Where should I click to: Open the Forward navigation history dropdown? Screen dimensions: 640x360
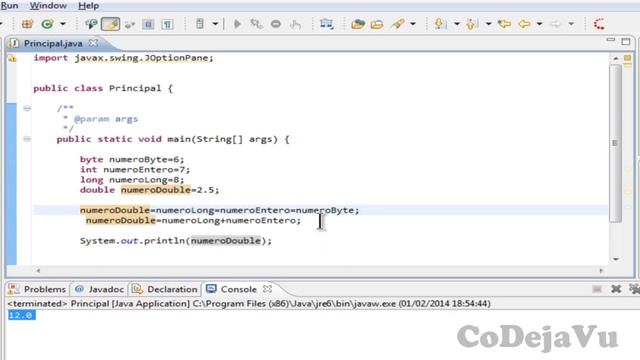(x=571, y=24)
